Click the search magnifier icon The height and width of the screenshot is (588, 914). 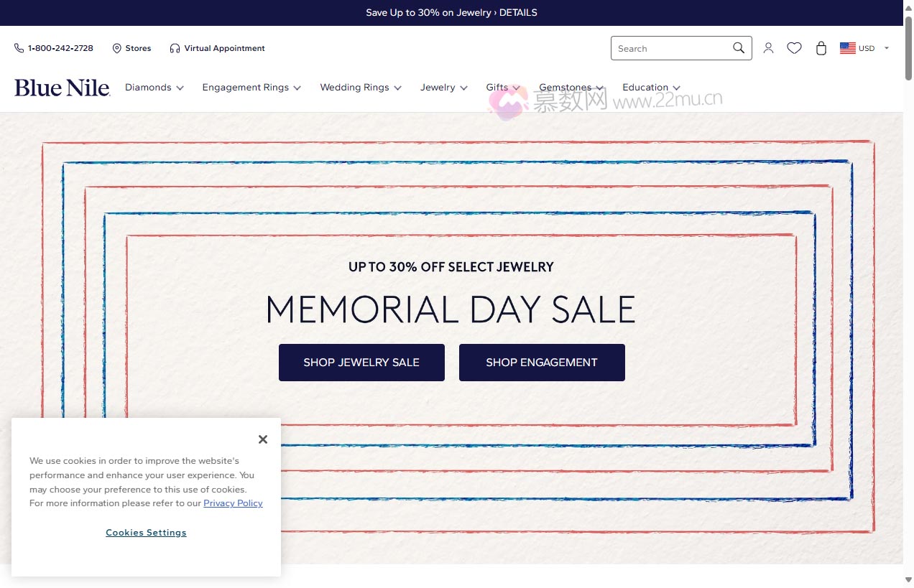(739, 48)
